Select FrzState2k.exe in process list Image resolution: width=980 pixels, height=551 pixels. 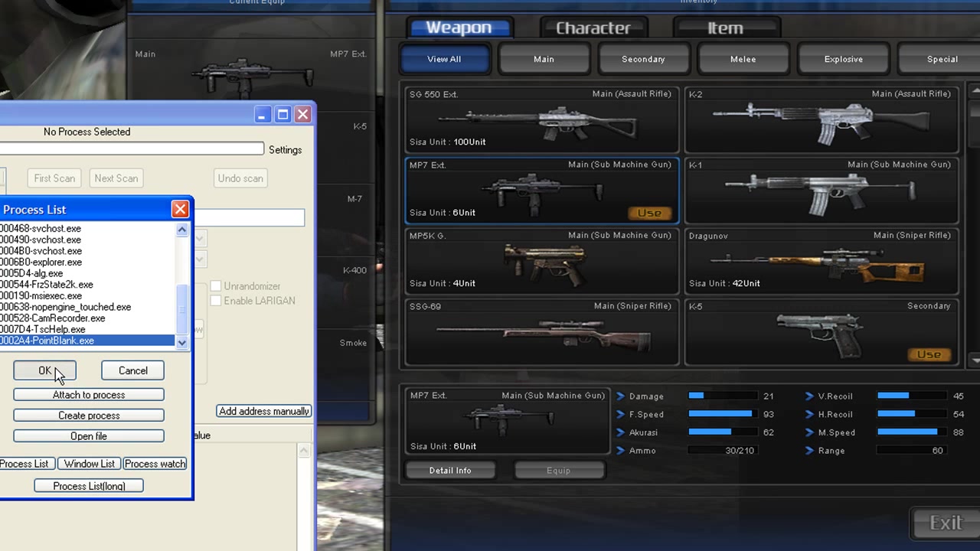point(87,285)
